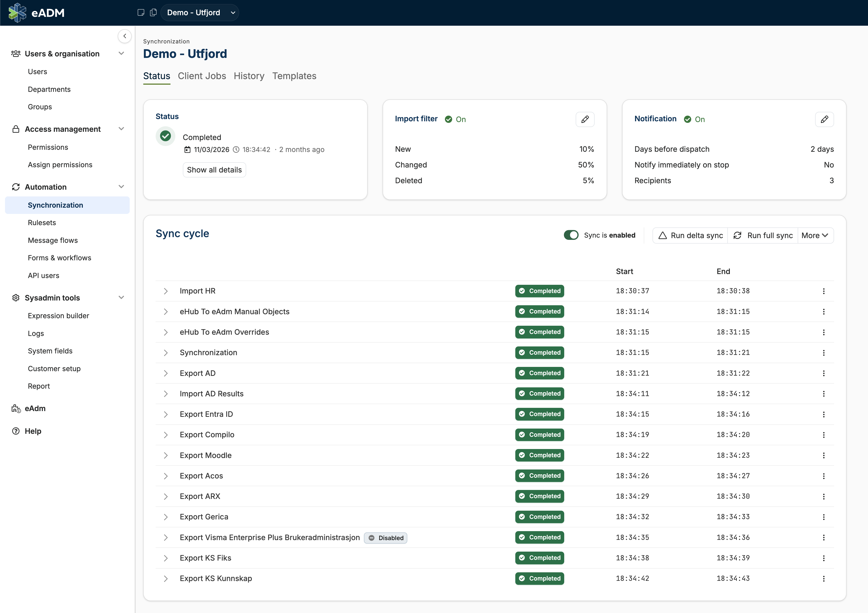Click Run full sync button
The height and width of the screenshot is (613, 868).
click(763, 235)
